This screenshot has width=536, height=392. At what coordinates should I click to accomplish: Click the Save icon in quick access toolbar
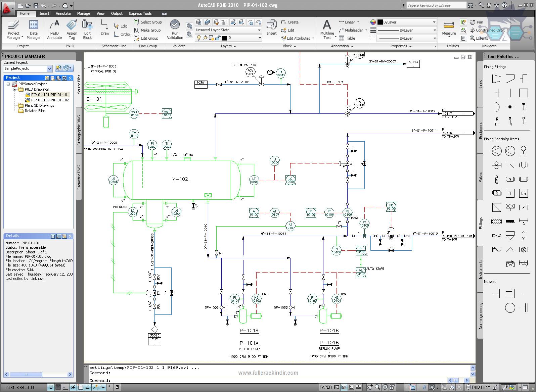point(36,5)
